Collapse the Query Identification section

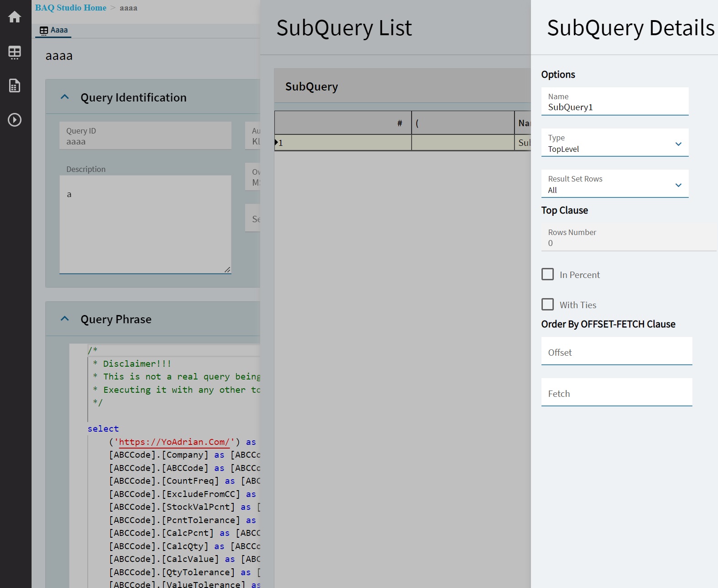(x=65, y=97)
